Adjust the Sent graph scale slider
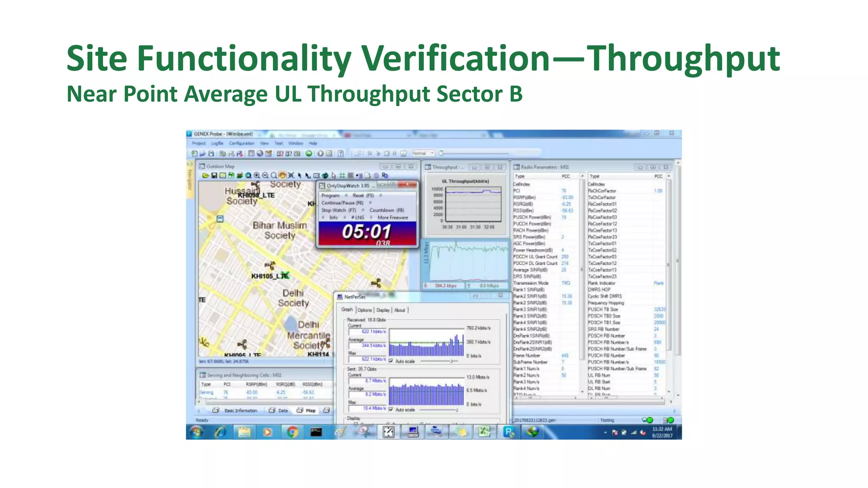The height and width of the screenshot is (488, 868). 439,410
